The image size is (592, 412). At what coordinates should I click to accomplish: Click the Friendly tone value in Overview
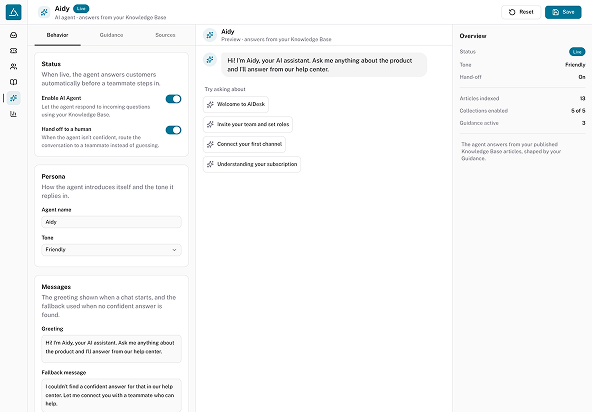[575, 65]
